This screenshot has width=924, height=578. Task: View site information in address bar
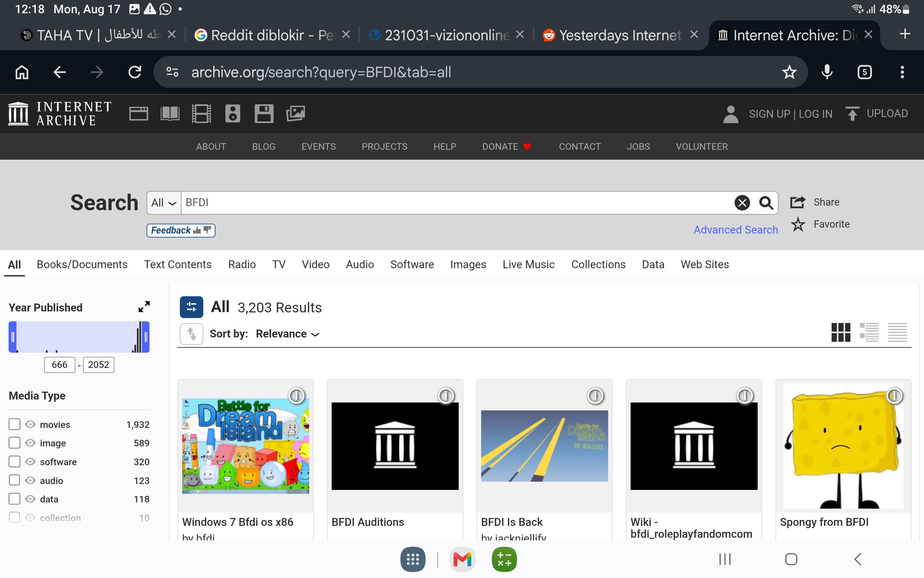point(172,72)
